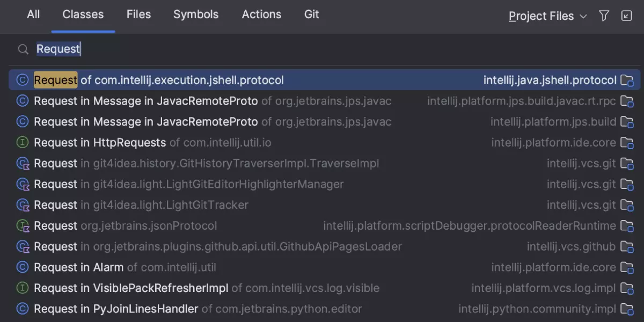The image size is (644, 322).
Task: Open the Project Files scope dropdown
Action: pyautogui.click(x=547, y=16)
